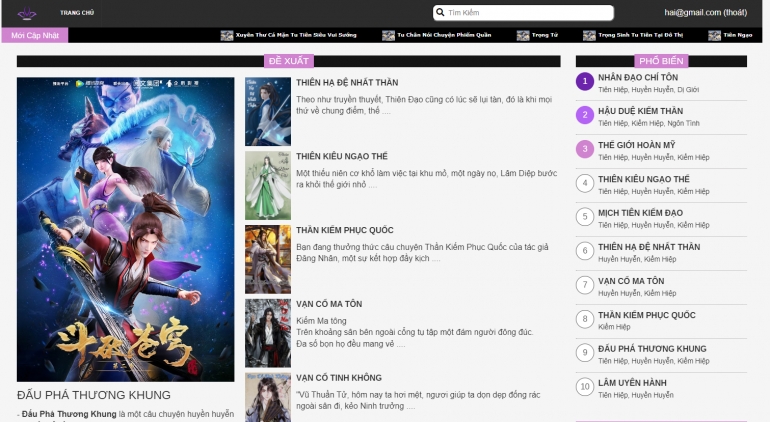770x422 pixels.
Task: Open ĐẤU PHÁ THƯƠNG KHUNG in popular list
Action: point(652,349)
